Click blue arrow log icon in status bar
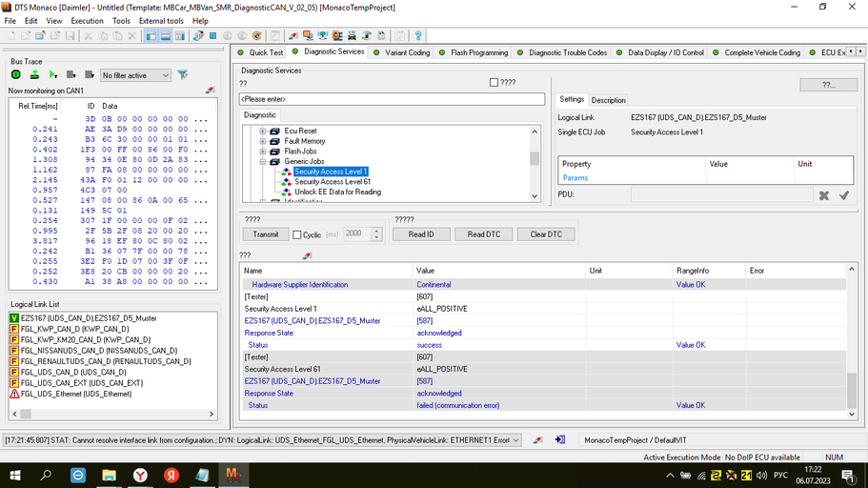This screenshot has width=868, height=488. point(559,439)
